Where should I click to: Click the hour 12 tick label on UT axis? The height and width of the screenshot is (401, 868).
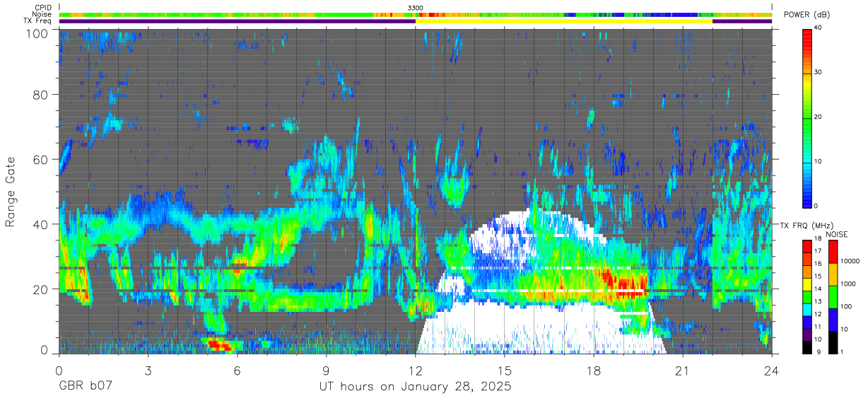[416, 371]
